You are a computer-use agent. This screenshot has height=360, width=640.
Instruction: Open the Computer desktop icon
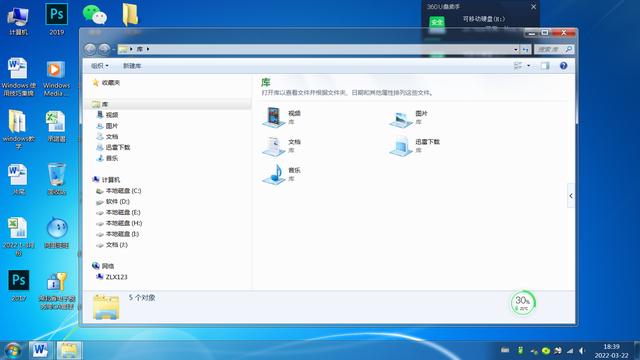[x=18, y=21]
